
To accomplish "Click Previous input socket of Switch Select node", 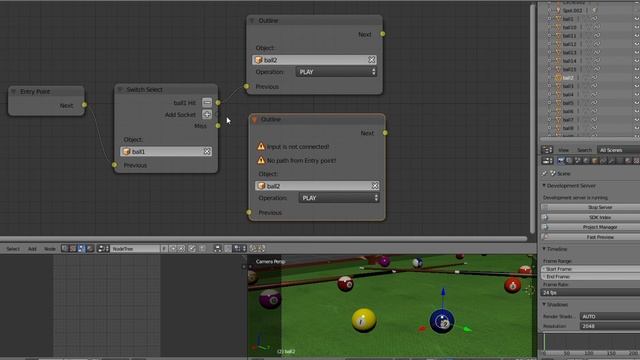I will [x=115, y=165].
